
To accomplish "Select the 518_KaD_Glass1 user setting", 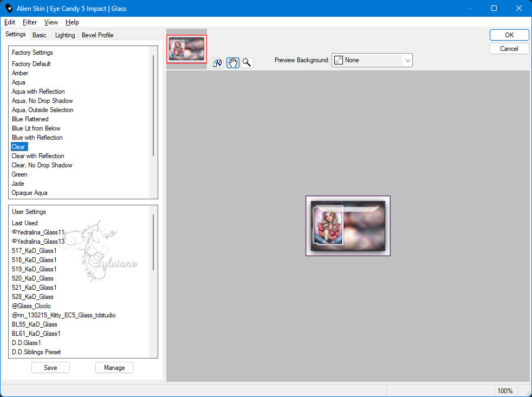I will click(x=34, y=259).
